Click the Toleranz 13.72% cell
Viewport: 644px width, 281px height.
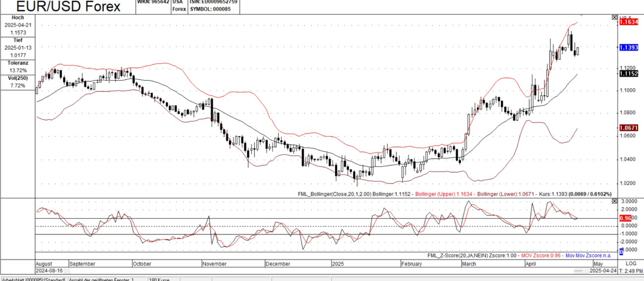[x=17, y=67]
